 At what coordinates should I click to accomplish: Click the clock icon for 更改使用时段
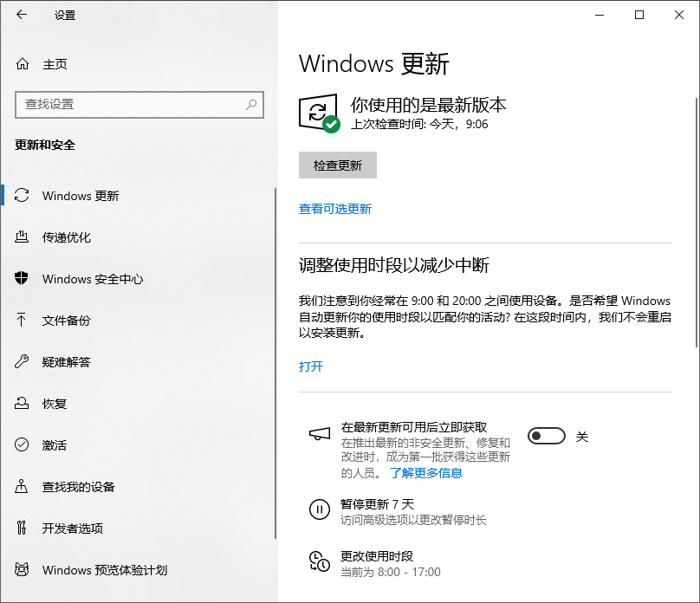(320, 561)
